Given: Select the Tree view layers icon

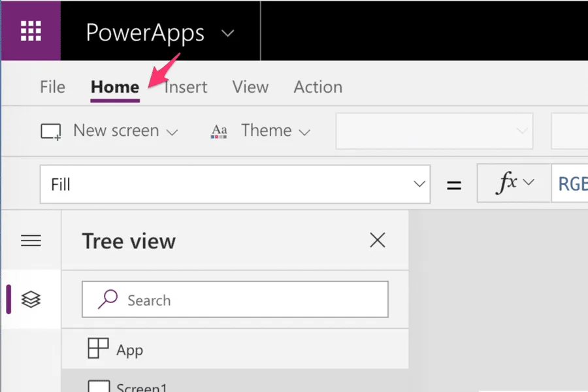Looking at the screenshot, I should click(31, 299).
